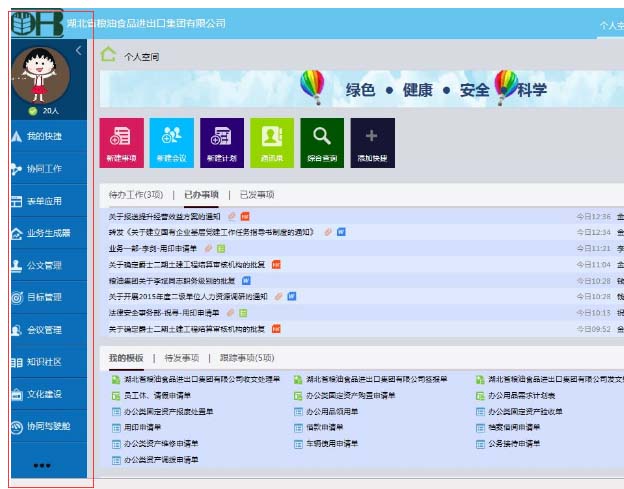Open 公务接待申请单 template
The height and width of the screenshot is (489, 624).
coord(514,443)
